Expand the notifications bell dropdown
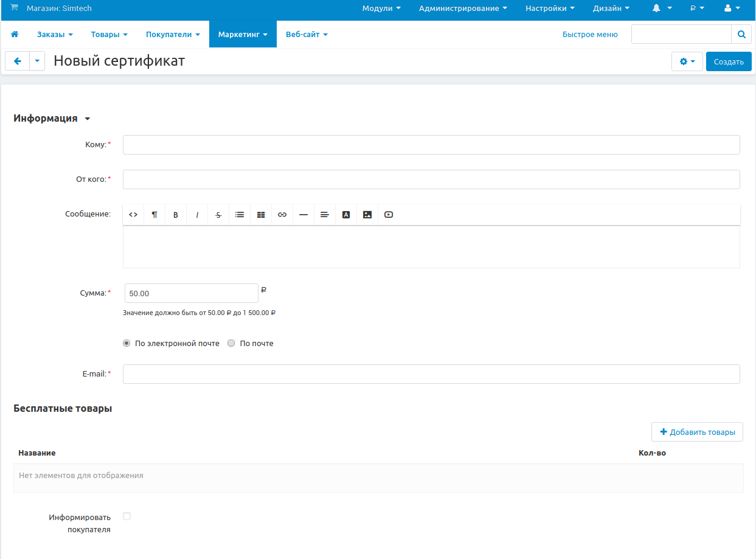 click(662, 9)
